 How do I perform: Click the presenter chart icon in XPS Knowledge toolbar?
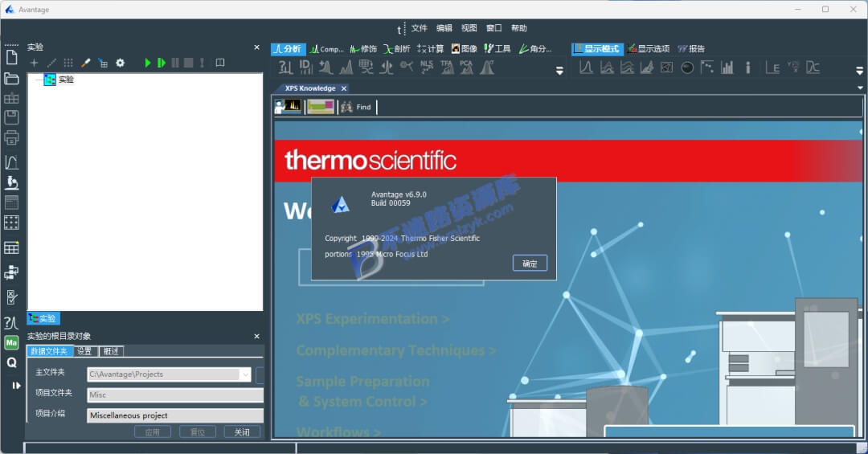point(288,106)
